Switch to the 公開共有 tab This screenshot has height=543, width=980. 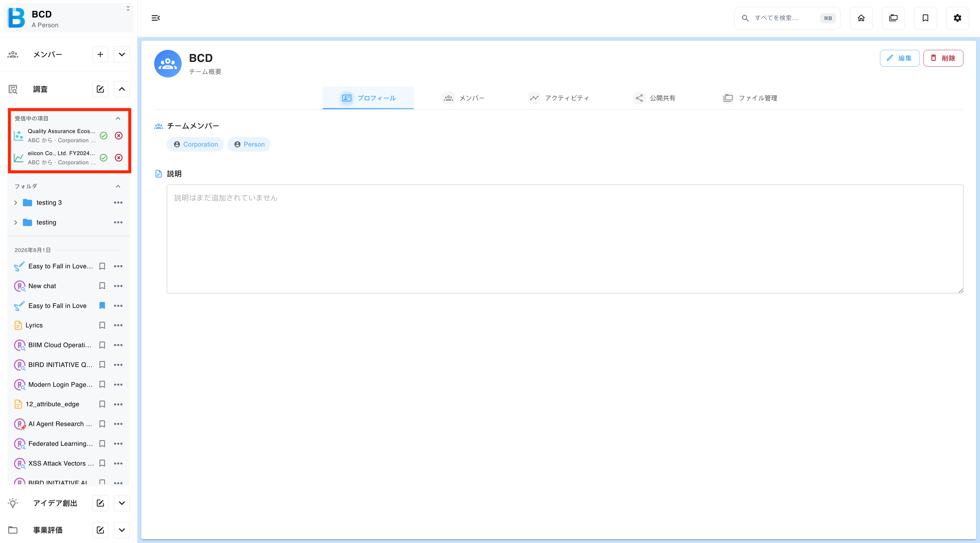pos(654,98)
